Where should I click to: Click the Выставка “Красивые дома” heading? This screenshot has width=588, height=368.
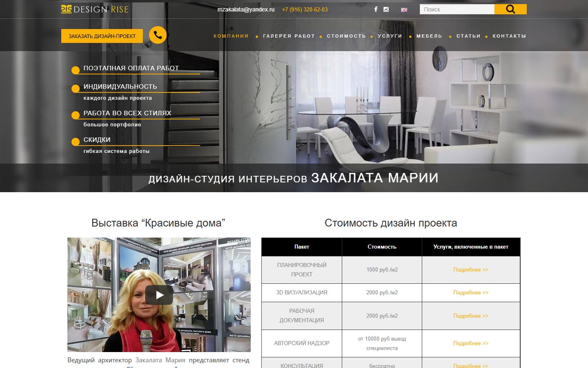click(x=158, y=223)
